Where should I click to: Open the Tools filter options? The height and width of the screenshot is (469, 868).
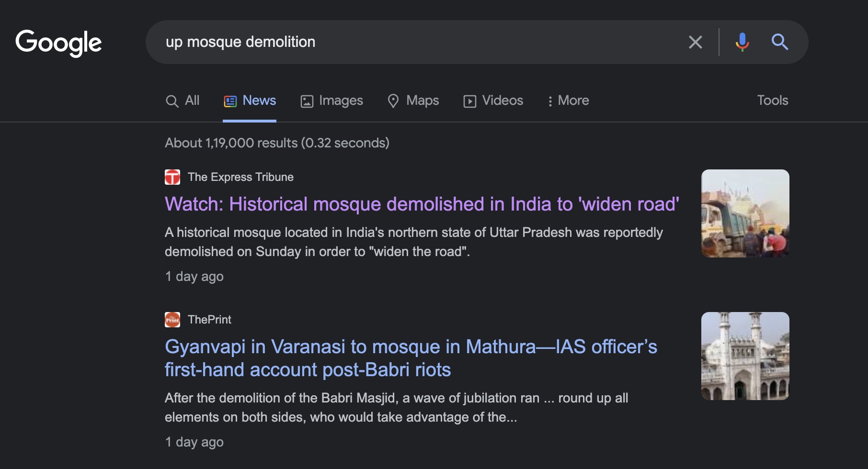tap(772, 100)
